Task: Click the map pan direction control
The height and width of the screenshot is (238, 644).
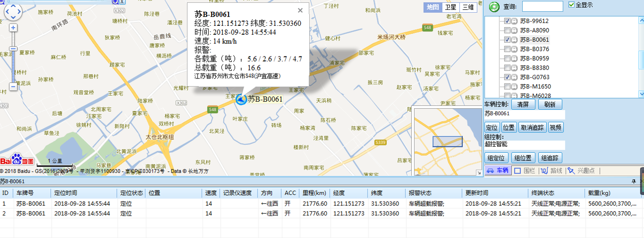Action: pos(13,12)
